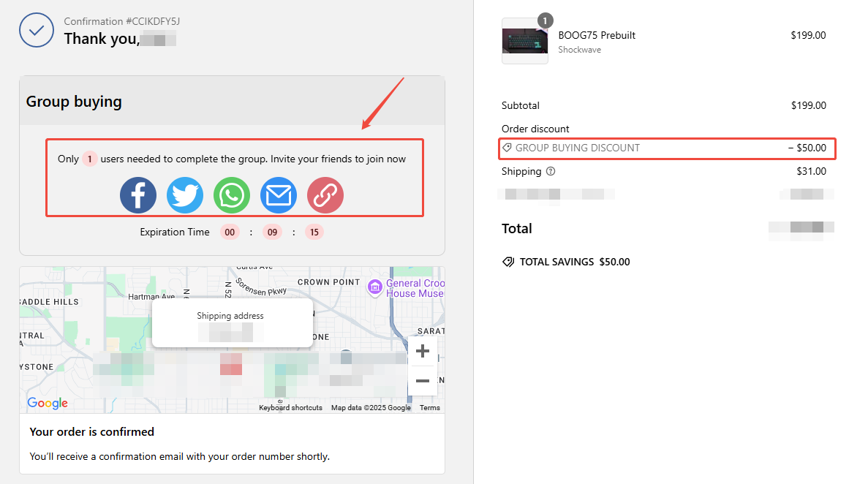Click the users needed count badge
Screen dimensions: 868x484
point(89,159)
